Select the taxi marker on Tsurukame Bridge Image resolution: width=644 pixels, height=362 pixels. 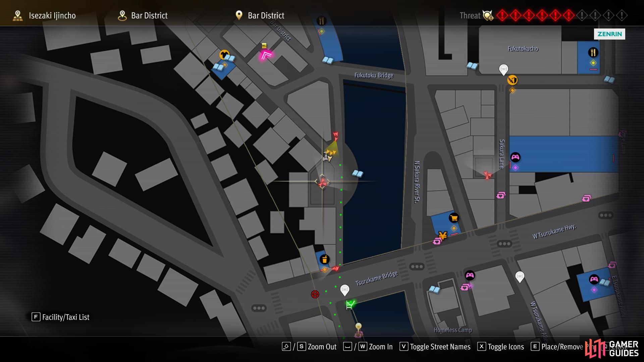tap(344, 290)
